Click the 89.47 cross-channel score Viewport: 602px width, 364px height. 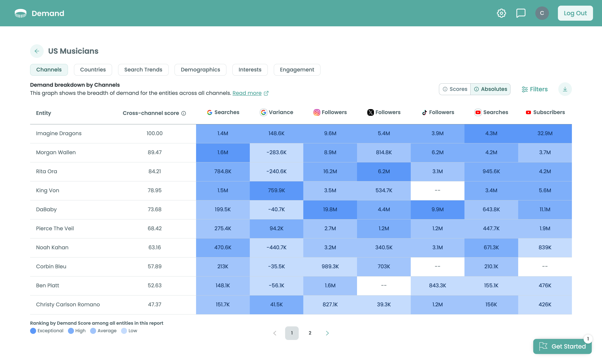154,153
